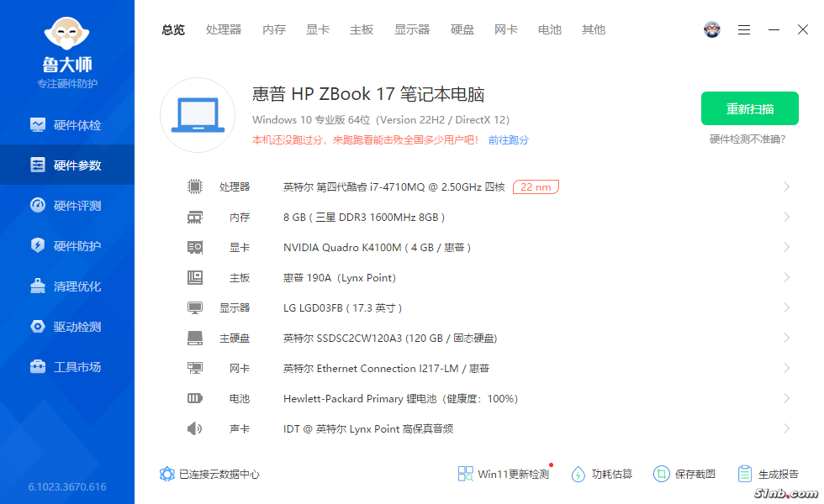Screen dimensions: 824x504
Task: Expand the 电池 row chevron
Action: point(787,398)
